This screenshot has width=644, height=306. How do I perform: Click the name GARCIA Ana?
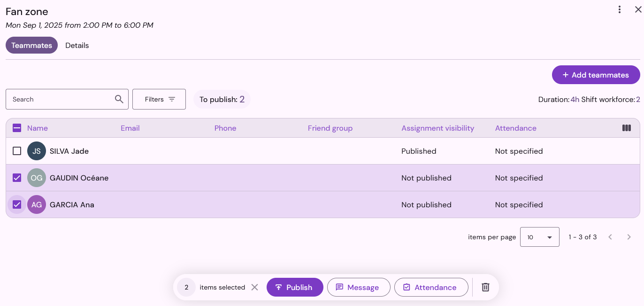click(x=72, y=204)
